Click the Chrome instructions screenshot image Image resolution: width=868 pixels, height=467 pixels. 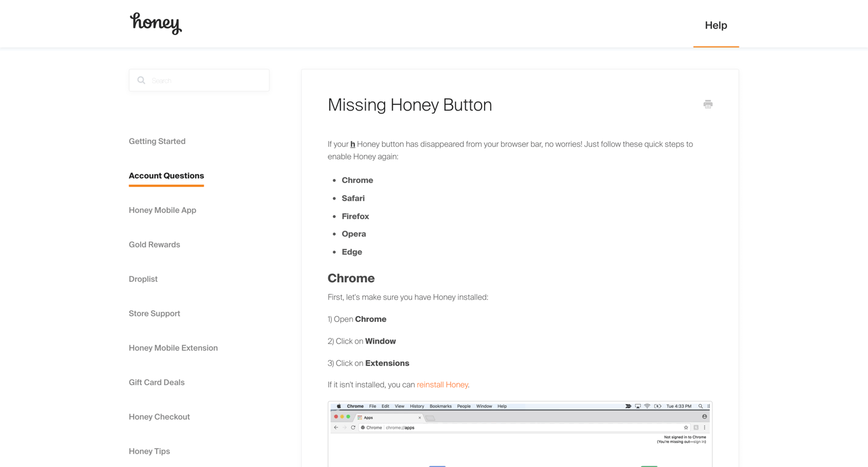520,434
